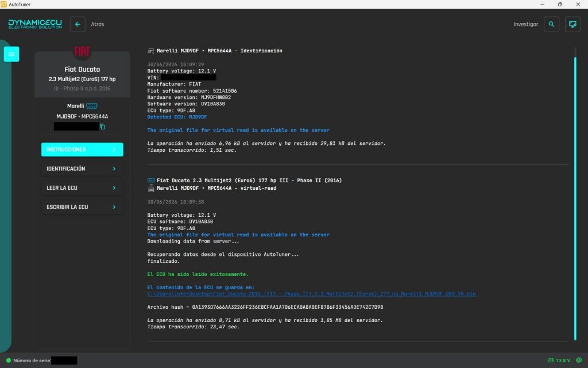
Task: Click the DynamicECU logo
Action: pos(35,24)
